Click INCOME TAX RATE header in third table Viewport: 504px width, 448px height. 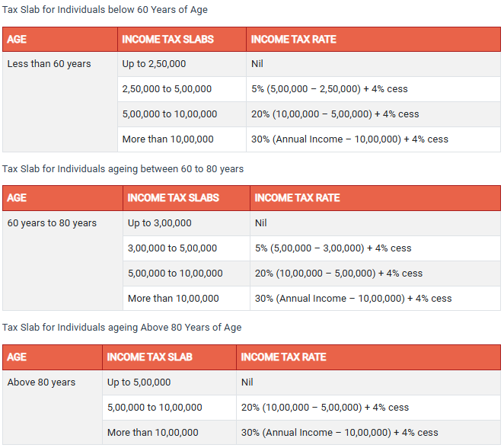coord(283,357)
